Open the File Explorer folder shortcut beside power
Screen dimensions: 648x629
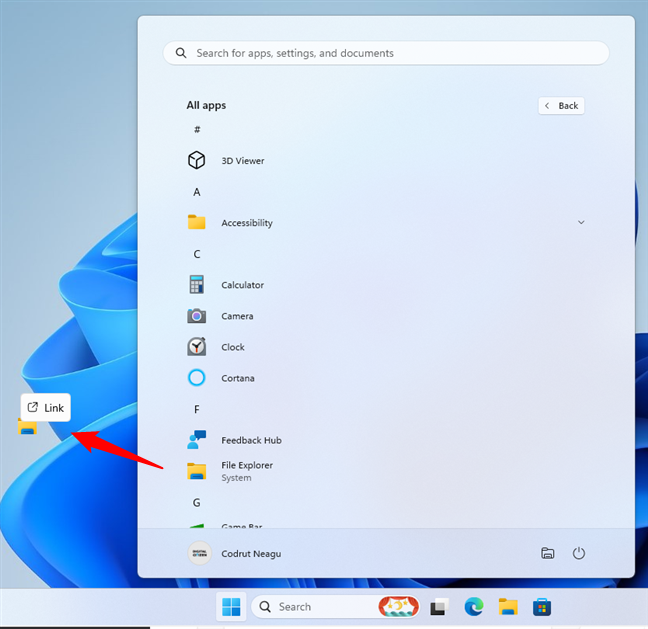click(548, 553)
